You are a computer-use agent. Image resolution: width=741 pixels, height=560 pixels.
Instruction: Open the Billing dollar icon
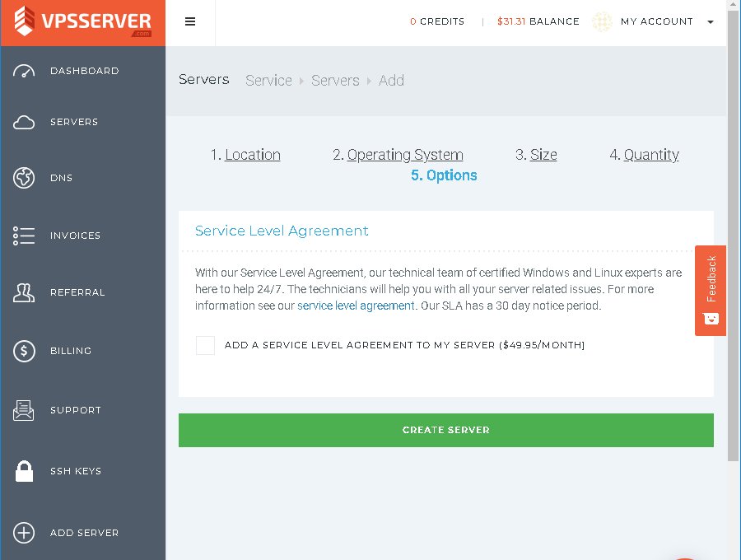coord(24,351)
